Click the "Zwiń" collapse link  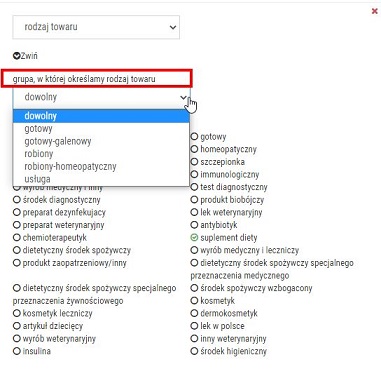[29, 56]
